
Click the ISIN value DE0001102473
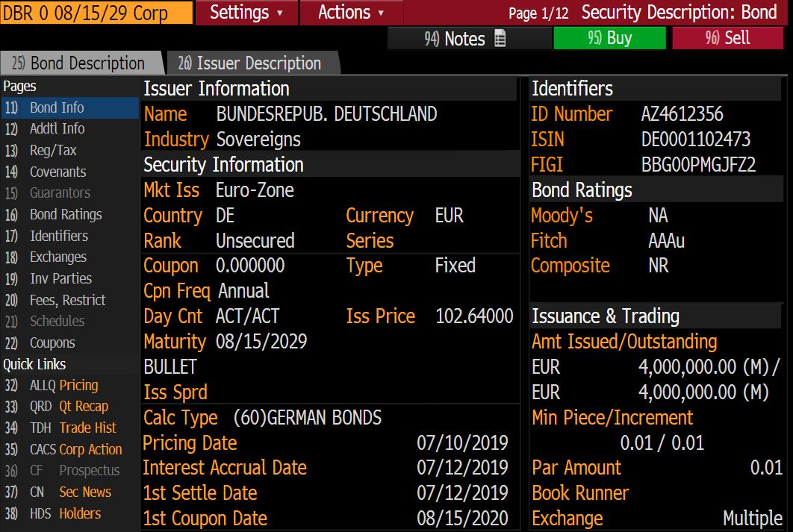pyautogui.click(x=696, y=140)
